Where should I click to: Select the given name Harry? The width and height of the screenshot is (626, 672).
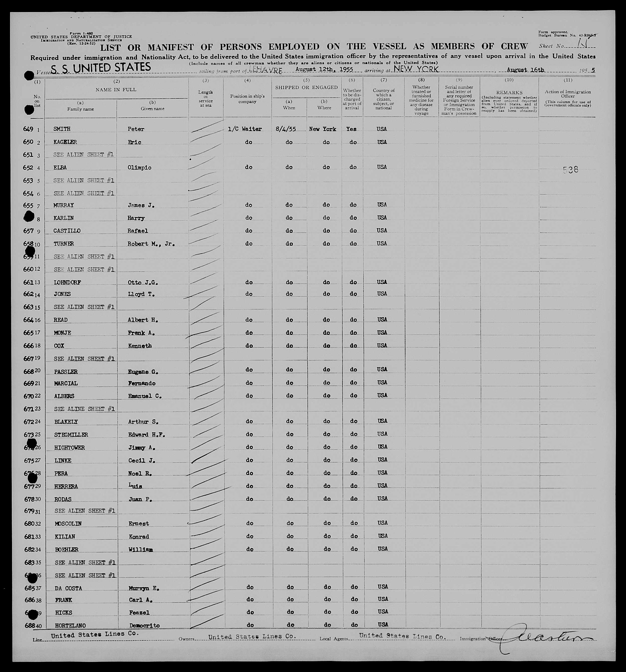tap(136, 218)
